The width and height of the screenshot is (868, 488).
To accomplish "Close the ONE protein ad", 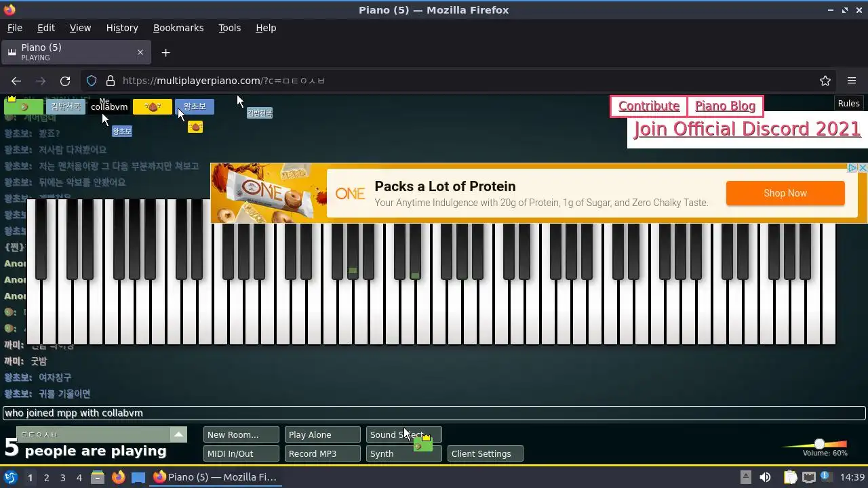I will (863, 167).
